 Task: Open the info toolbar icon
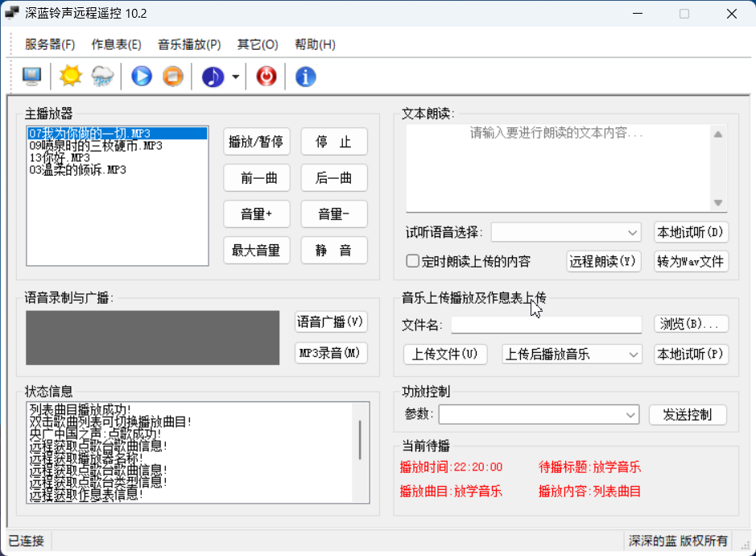pos(304,75)
